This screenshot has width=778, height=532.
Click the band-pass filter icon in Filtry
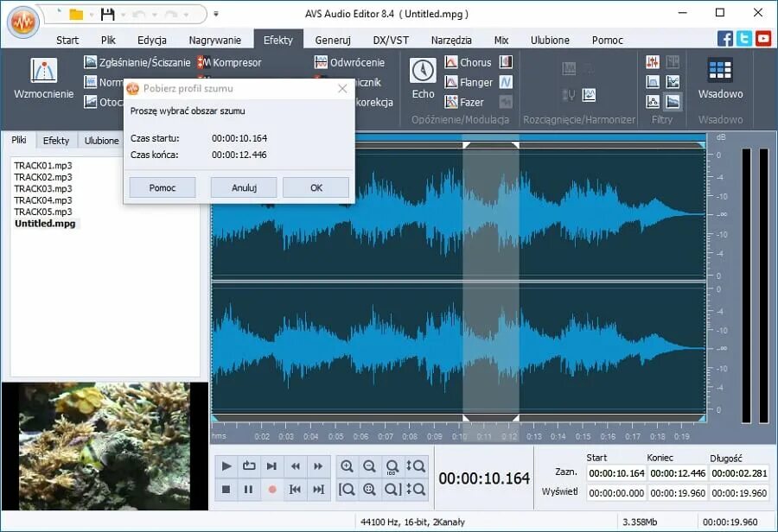[x=653, y=82]
